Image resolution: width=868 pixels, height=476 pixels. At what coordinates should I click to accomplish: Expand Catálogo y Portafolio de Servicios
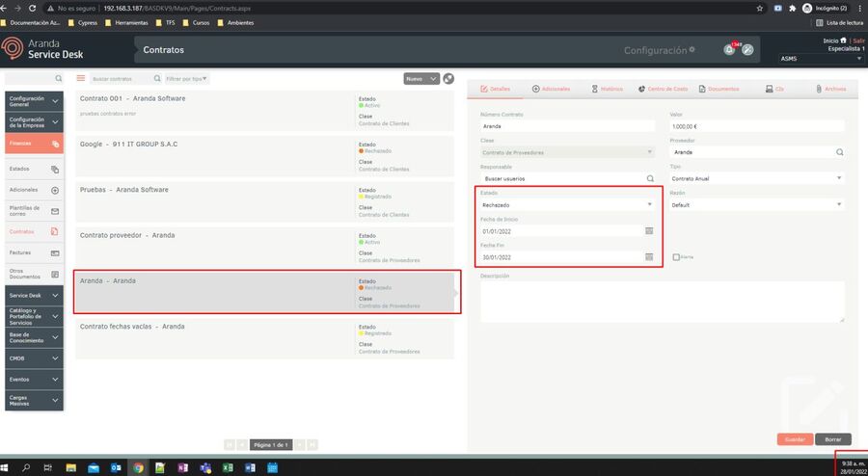35,317
